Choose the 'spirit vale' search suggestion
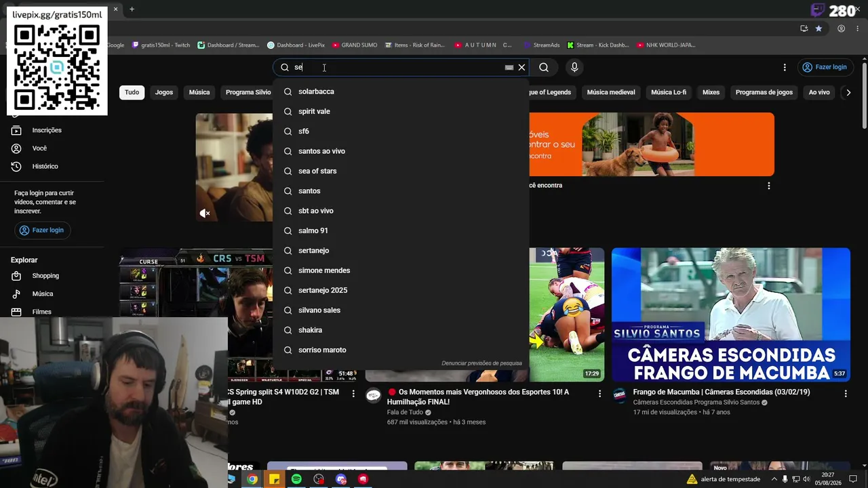The image size is (868, 488). tap(401, 111)
